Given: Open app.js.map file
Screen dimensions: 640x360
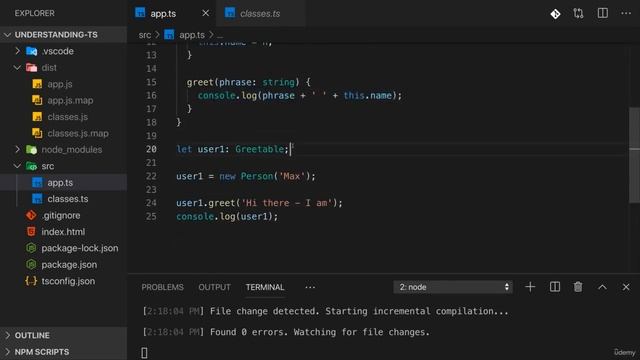Looking at the screenshot, I should click(70, 100).
